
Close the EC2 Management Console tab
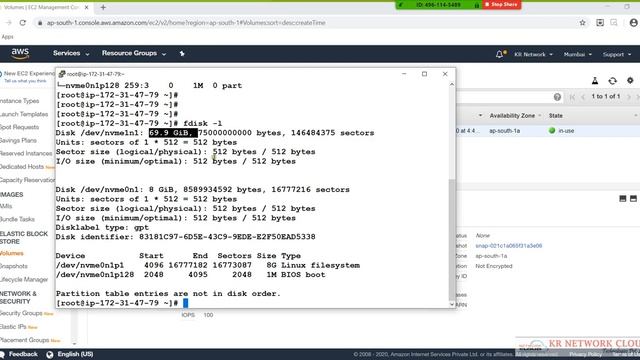(87, 7)
